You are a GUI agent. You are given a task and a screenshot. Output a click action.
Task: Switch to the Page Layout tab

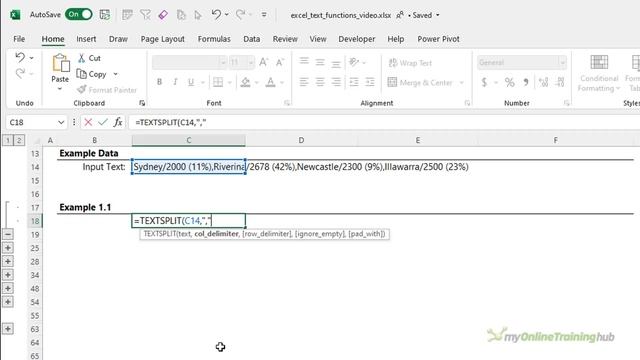tap(162, 39)
